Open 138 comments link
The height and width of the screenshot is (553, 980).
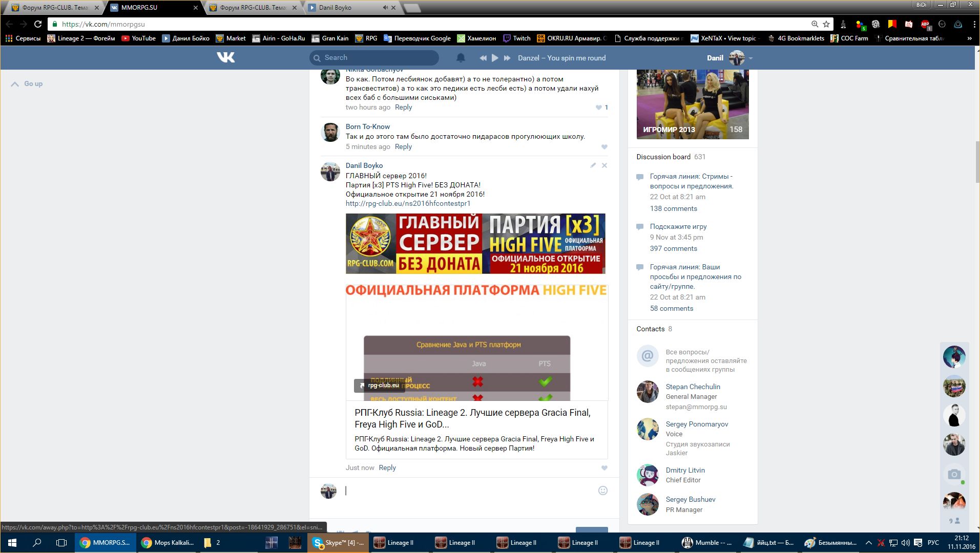pyautogui.click(x=673, y=208)
